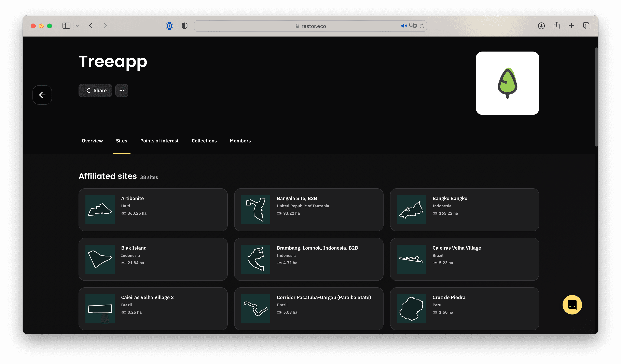Click the Cruz de Piedra title
Screen dimensions: 621x364
449,297
